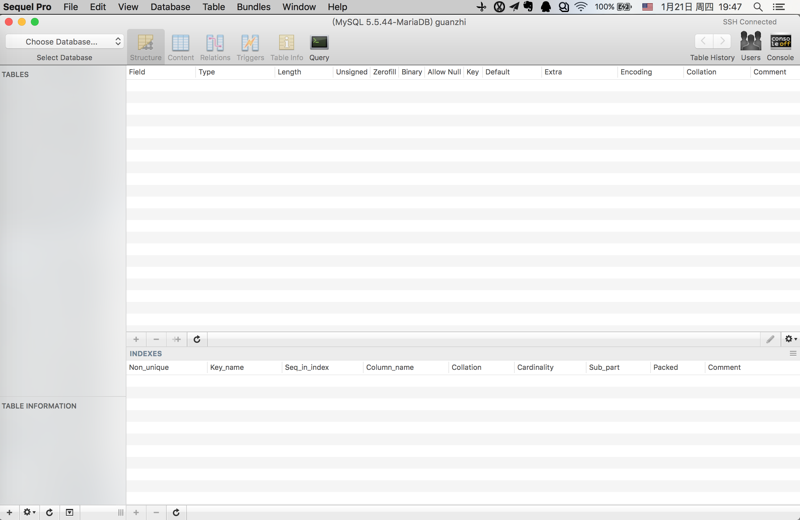Open the Edit menu
This screenshot has height=520, width=800.
pyautogui.click(x=98, y=7)
